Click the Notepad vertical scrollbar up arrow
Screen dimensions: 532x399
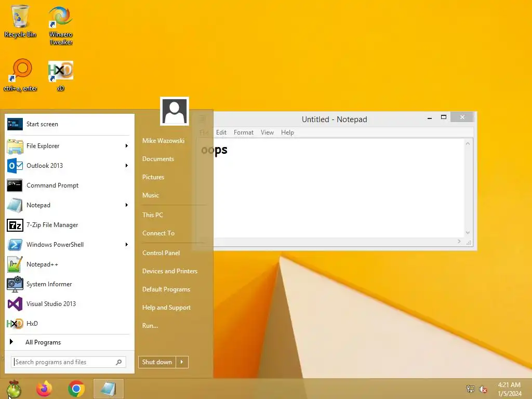pos(468,143)
